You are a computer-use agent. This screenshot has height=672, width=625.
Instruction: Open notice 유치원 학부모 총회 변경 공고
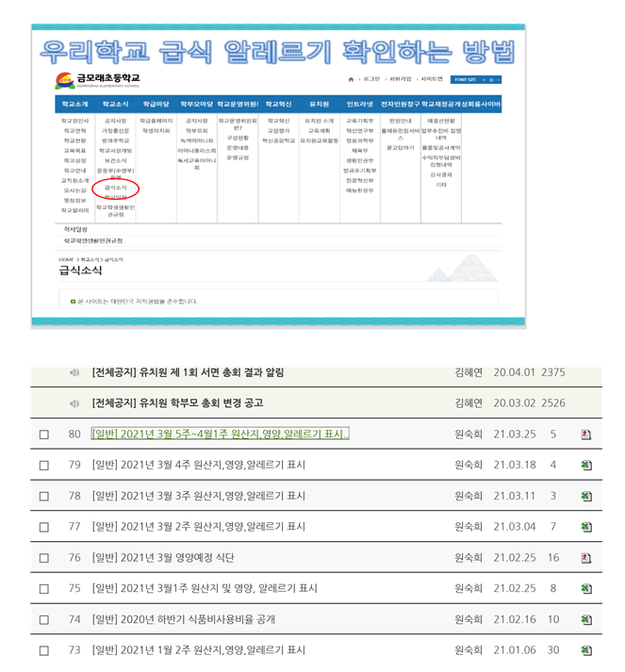click(x=177, y=403)
